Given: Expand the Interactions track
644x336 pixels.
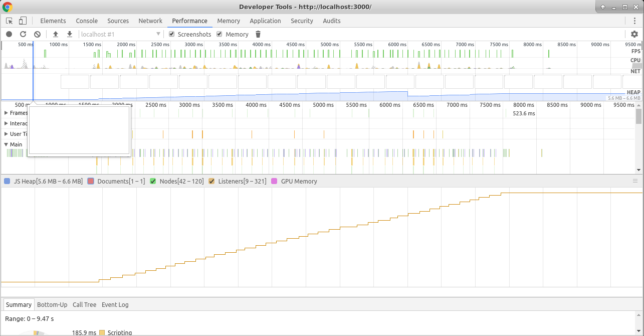Looking at the screenshot, I should coord(6,123).
